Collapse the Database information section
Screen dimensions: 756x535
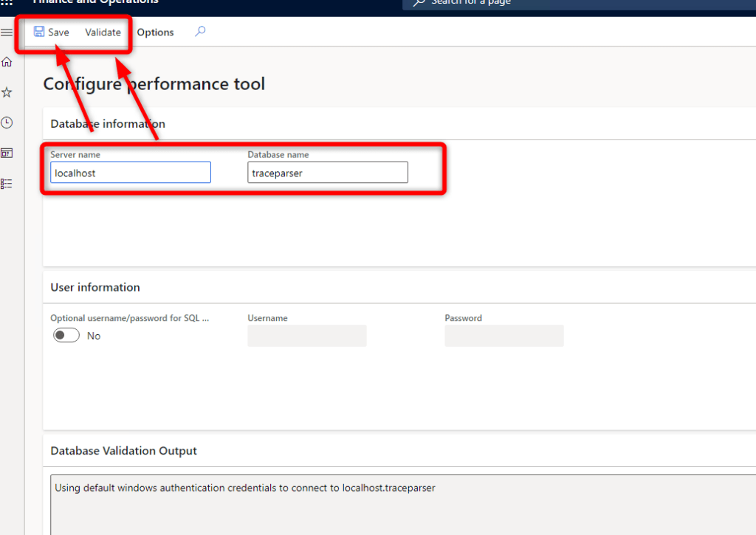tap(108, 124)
